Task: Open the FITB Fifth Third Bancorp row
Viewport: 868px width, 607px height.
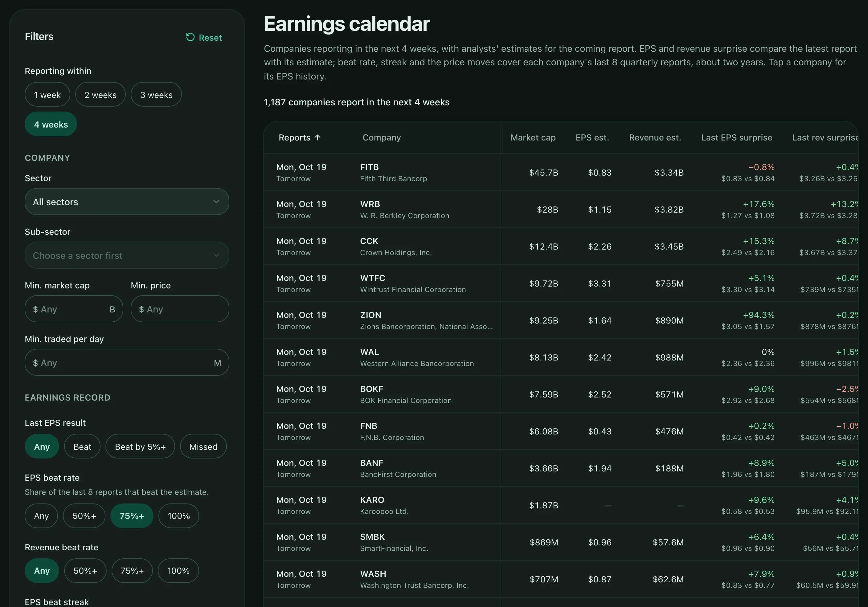Action: coord(561,172)
